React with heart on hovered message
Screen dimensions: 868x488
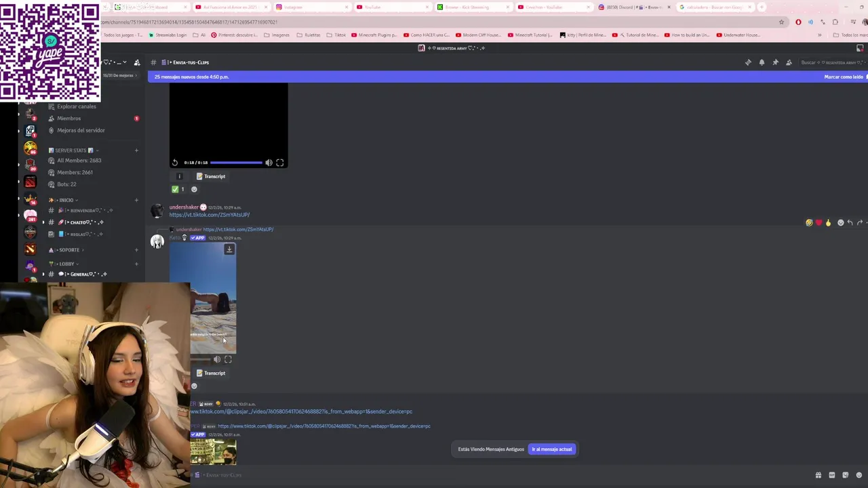tap(818, 222)
